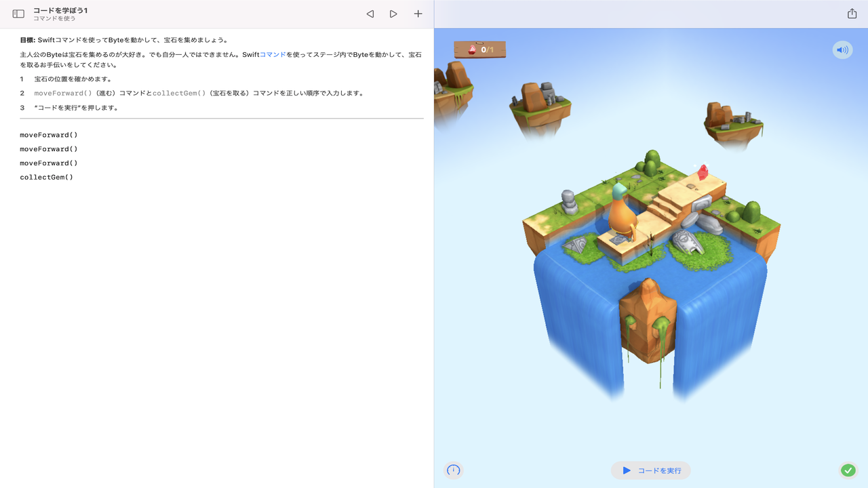This screenshot has height=488, width=868.
Task: Click the 目標 goal heading text
Action: pyautogui.click(x=28, y=40)
